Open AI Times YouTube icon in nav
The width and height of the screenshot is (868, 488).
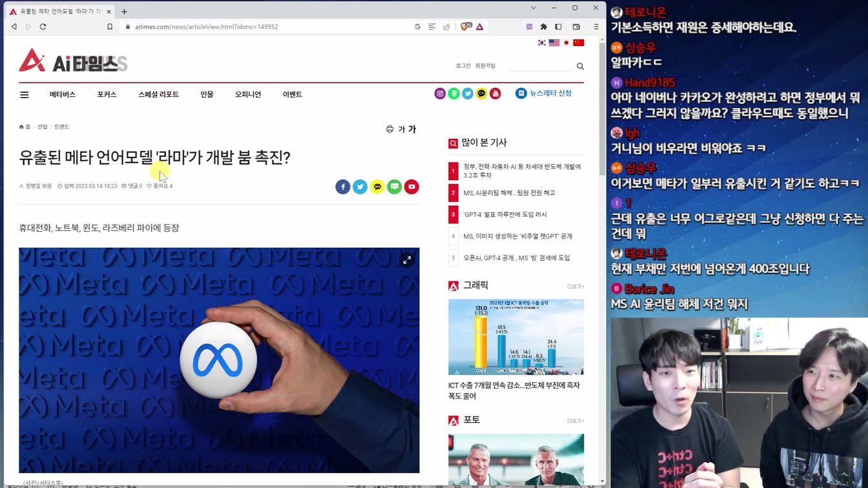(x=495, y=94)
